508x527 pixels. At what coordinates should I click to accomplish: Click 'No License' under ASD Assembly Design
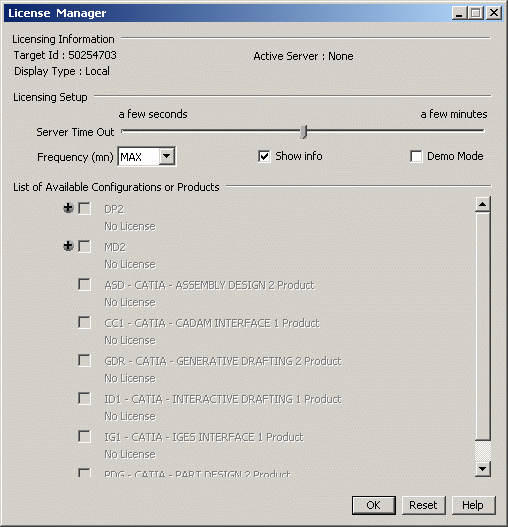130,302
